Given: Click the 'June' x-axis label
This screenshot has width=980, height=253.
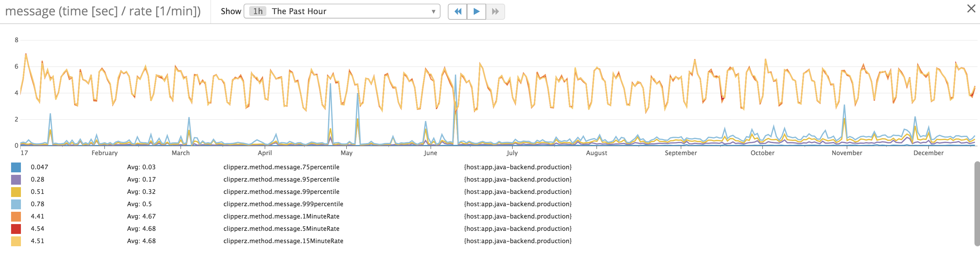Looking at the screenshot, I should tap(430, 153).
